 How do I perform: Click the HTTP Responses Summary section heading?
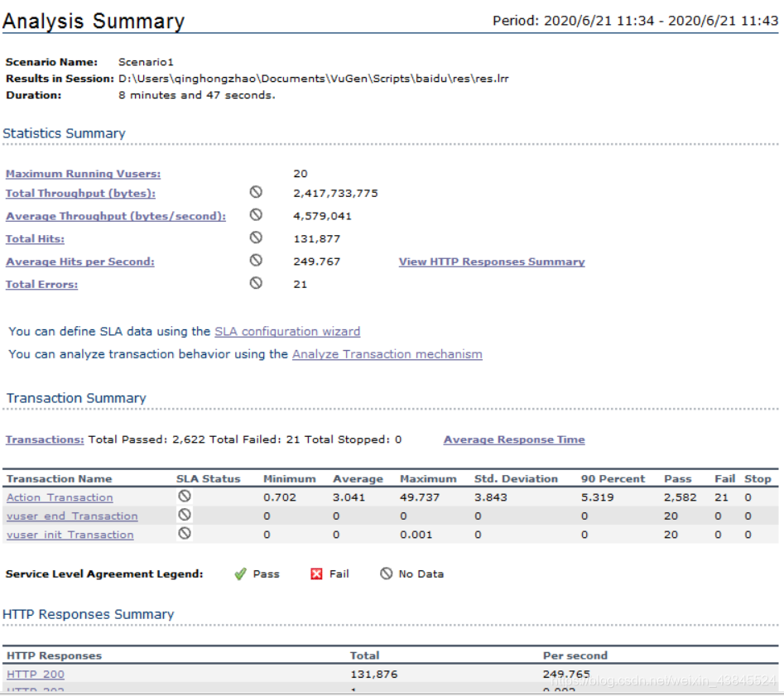coord(88,614)
